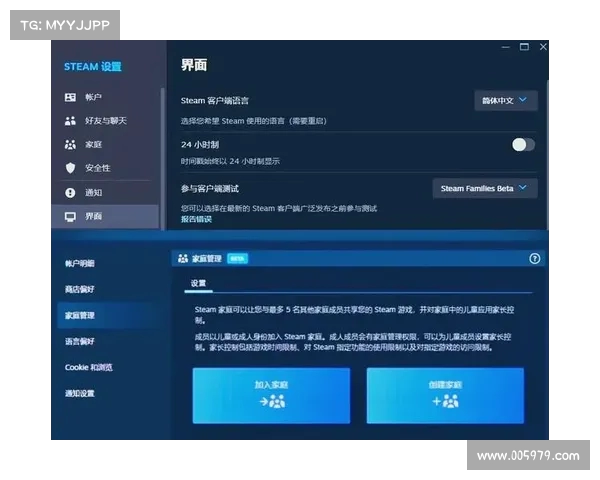Click the 参与客户端测试 label
This screenshot has width=600, height=480.
click(x=210, y=189)
